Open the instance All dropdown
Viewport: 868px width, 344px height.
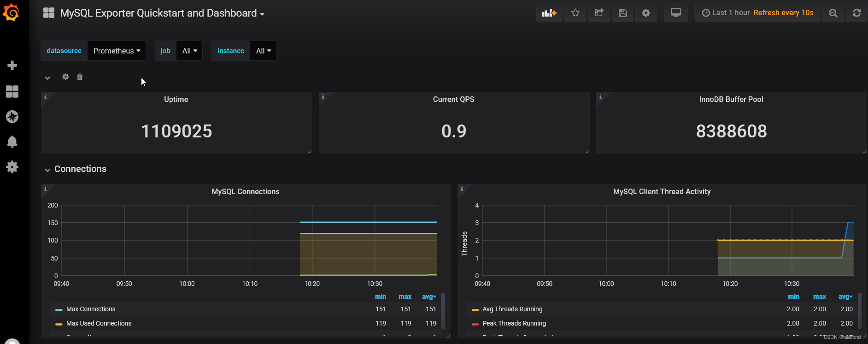[263, 51]
